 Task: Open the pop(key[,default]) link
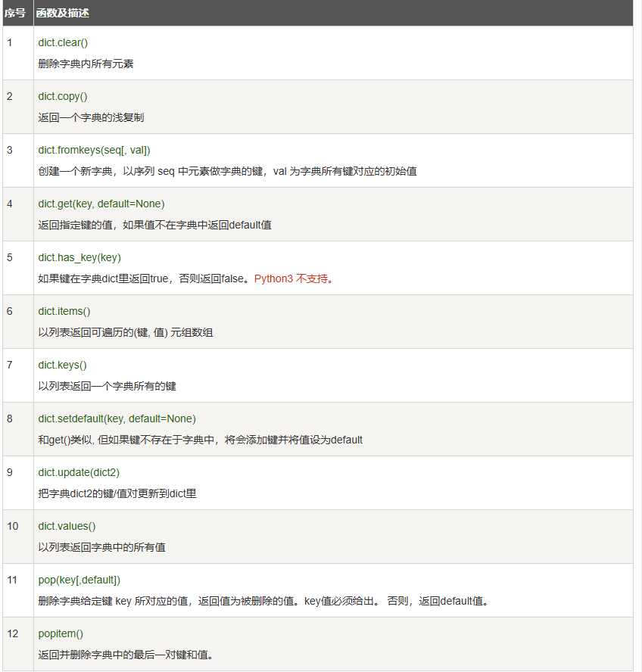pos(79,580)
